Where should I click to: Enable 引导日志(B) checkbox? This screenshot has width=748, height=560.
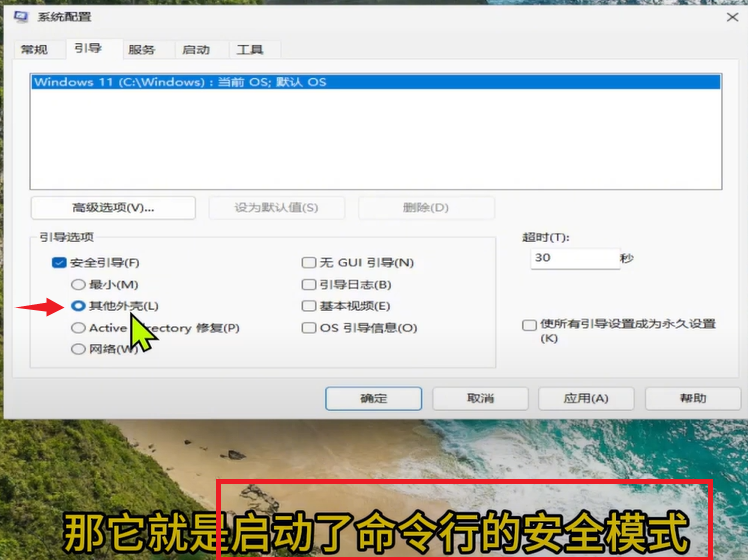309,285
